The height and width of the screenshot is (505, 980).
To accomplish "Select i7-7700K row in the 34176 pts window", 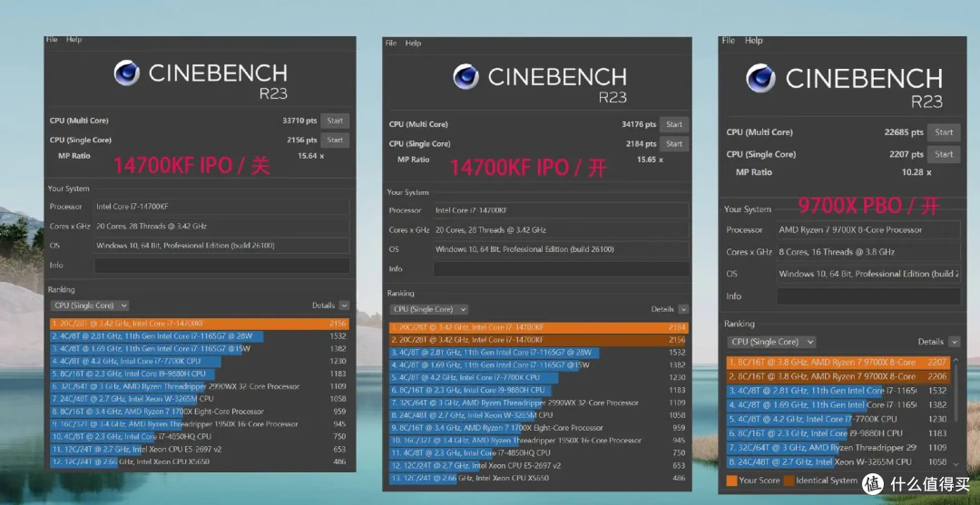I will 539,378.
